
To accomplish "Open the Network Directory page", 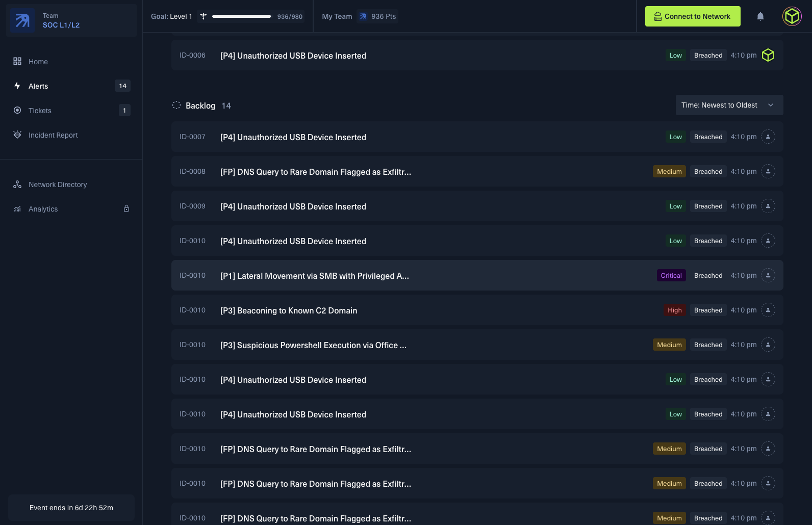I will tap(58, 185).
